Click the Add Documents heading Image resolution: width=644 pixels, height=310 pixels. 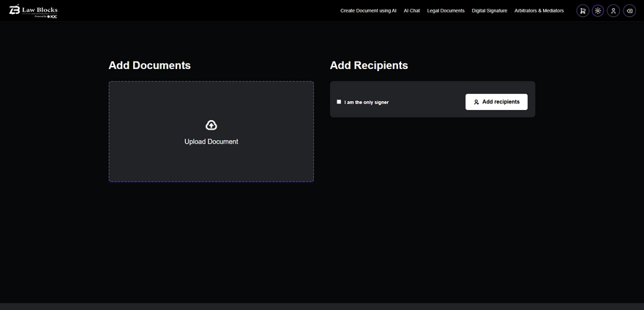[x=149, y=65]
